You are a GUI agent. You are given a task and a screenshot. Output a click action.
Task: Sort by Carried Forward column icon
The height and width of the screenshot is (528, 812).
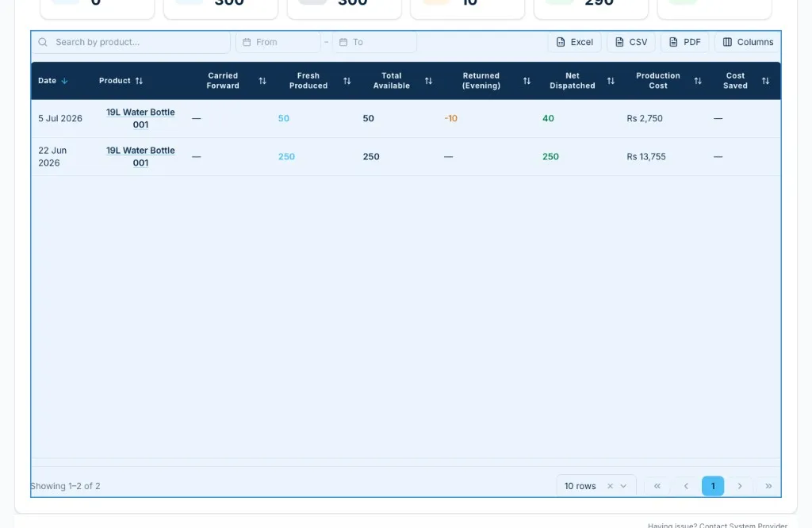(262, 81)
